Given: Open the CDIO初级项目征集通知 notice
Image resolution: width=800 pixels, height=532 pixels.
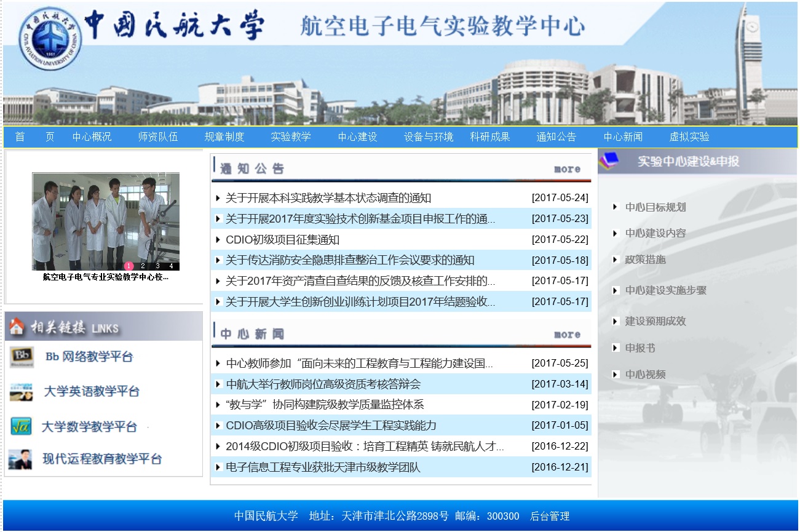Looking at the screenshot, I should click(x=282, y=240).
